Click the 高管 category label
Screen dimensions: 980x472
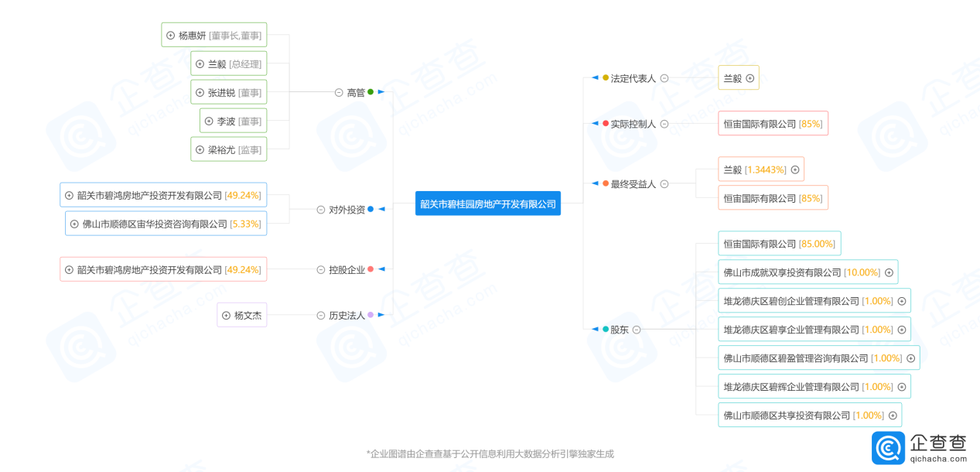(x=356, y=93)
